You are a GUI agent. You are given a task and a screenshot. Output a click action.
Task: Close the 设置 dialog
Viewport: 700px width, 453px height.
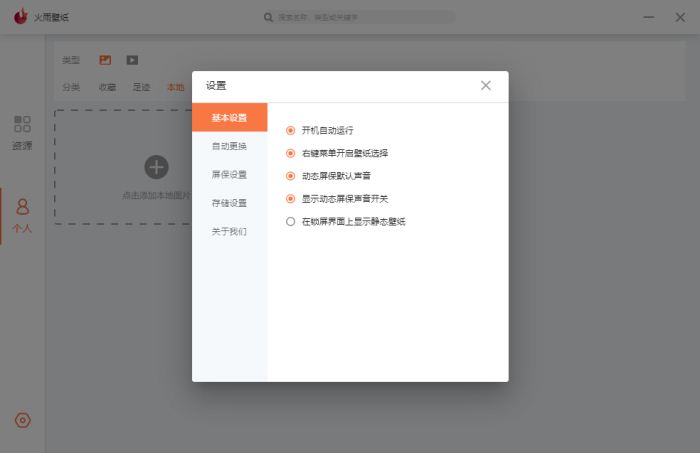486,86
